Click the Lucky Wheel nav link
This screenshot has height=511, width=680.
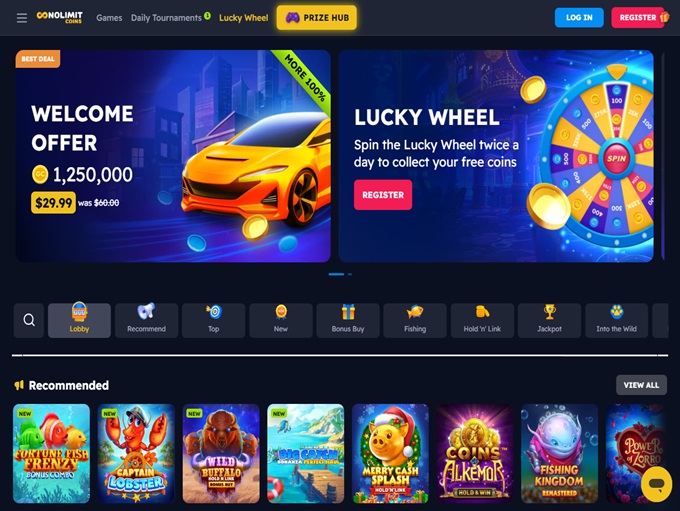click(244, 18)
